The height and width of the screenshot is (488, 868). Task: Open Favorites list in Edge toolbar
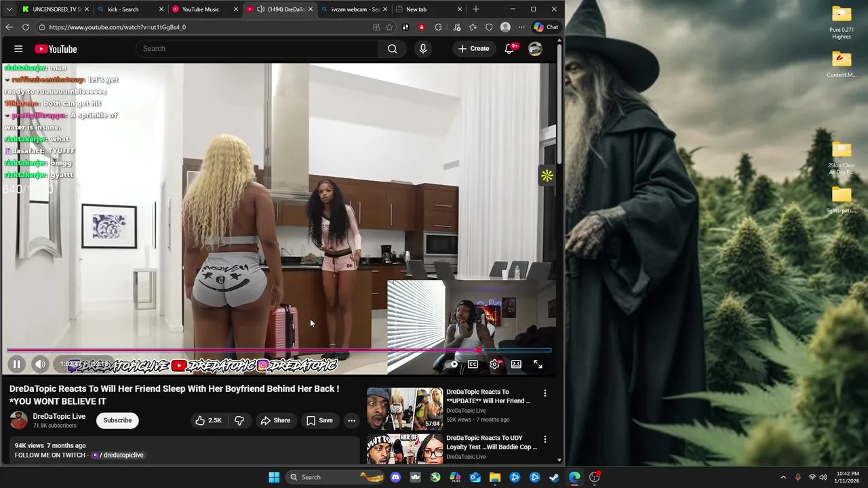[473, 27]
